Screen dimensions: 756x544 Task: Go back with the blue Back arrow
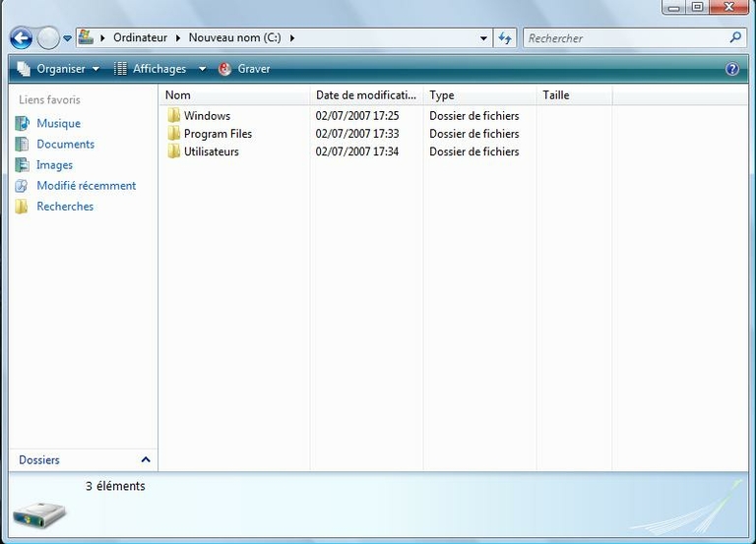[x=21, y=38]
